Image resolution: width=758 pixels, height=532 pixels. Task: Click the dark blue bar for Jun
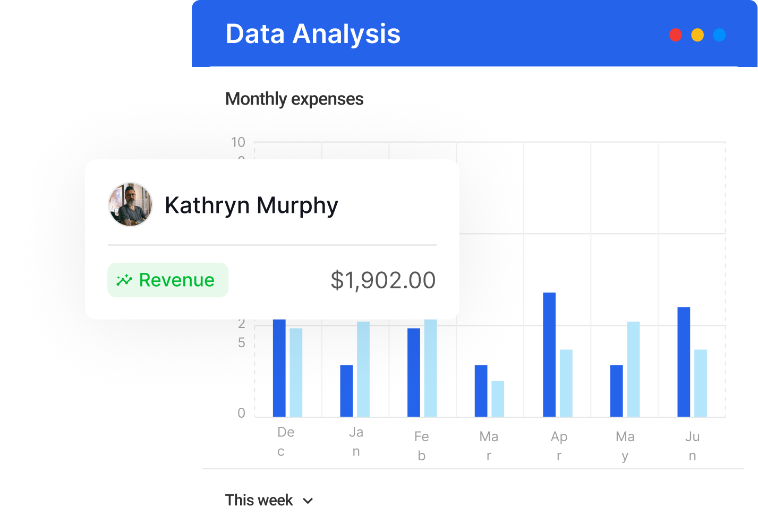684,362
